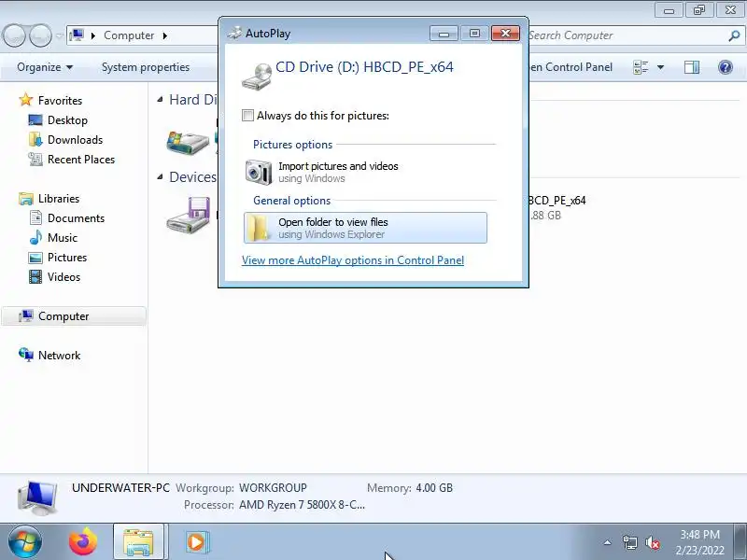Viewport: 747px width, 560px height.
Task: Show hidden tray icons arrow
Action: 608,542
